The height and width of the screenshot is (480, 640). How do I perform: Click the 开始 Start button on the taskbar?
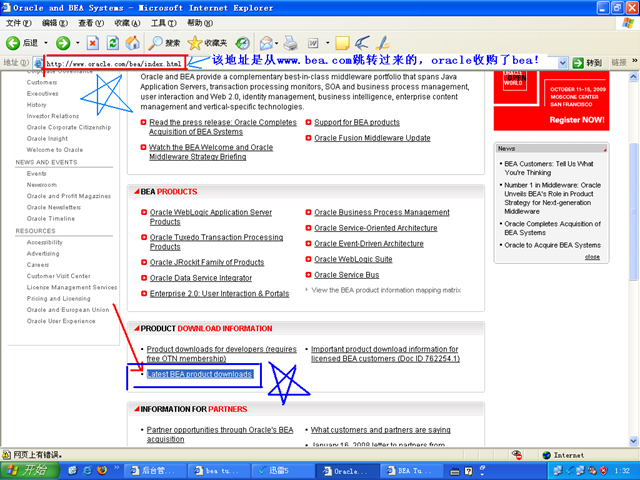pyautogui.click(x=30, y=470)
